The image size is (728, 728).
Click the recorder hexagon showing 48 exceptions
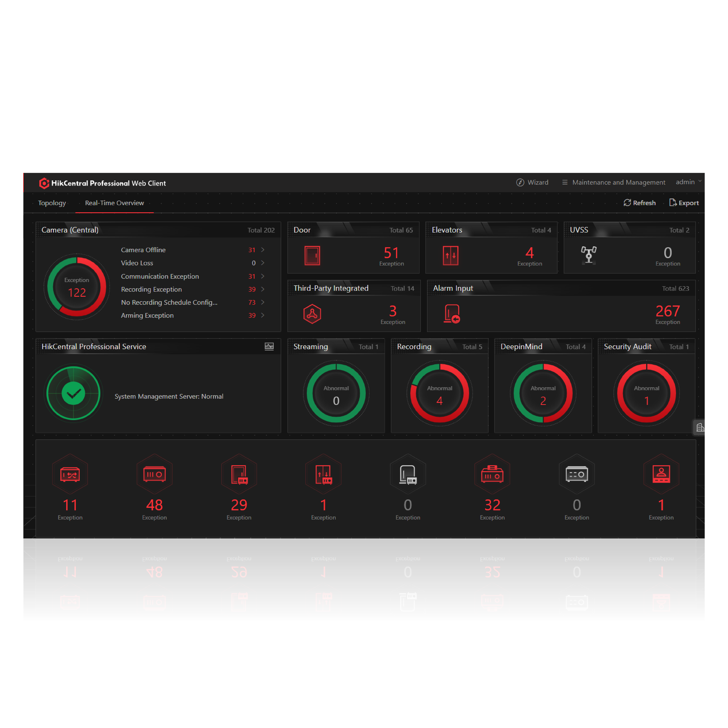pyautogui.click(x=155, y=474)
